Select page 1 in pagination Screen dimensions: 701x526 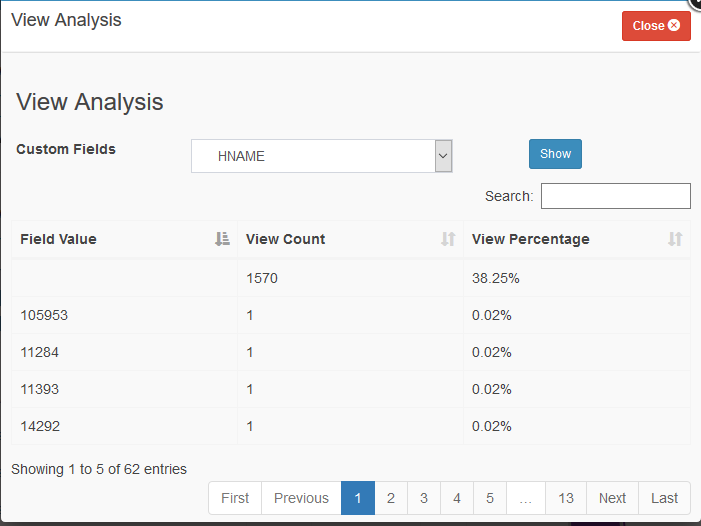[x=358, y=498]
